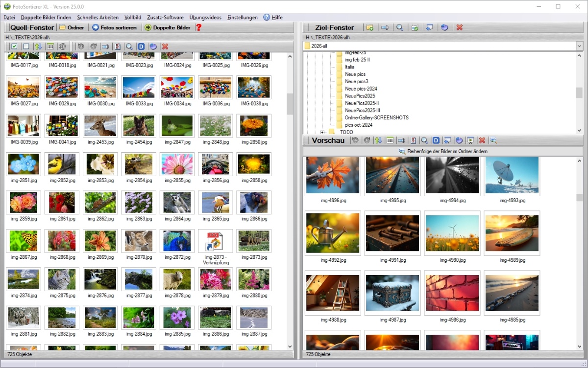This screenshot has height=368, width=588.
Task: Create new folder via Ziel-Fenster toolbar icon
Action: click(x=370, y=27)
